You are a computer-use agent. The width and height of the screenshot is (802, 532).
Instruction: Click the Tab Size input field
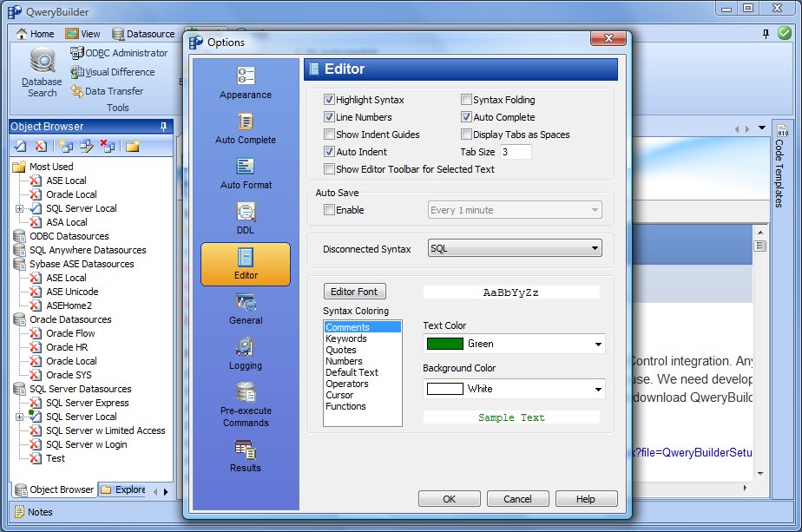pyautogui.click(x=515, y=152)
